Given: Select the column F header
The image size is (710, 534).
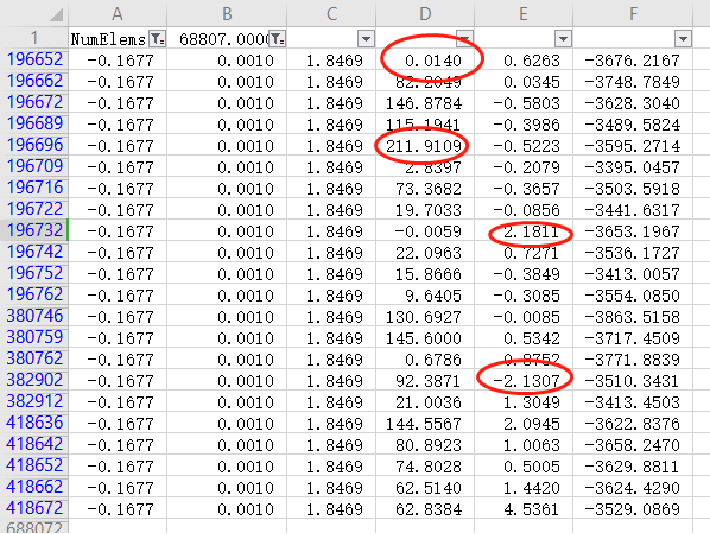Looking at the screenshot, I should 633,14.
